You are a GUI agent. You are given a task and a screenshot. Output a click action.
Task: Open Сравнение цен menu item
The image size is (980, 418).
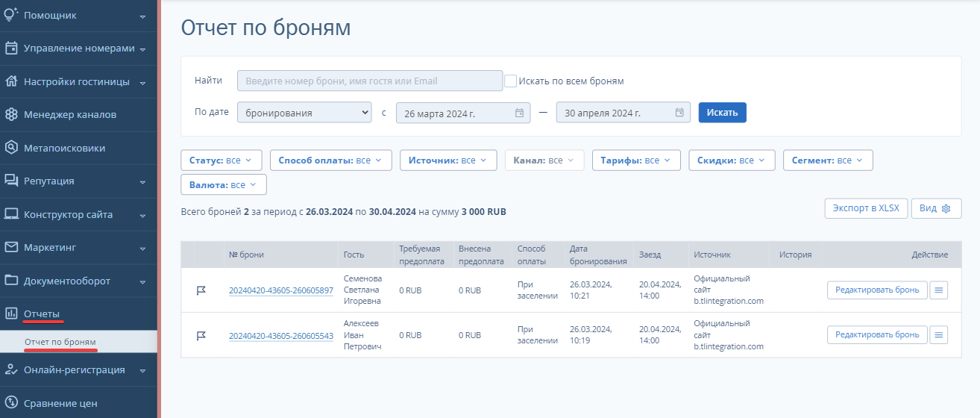pyautogui.click(x=78, y=403)
